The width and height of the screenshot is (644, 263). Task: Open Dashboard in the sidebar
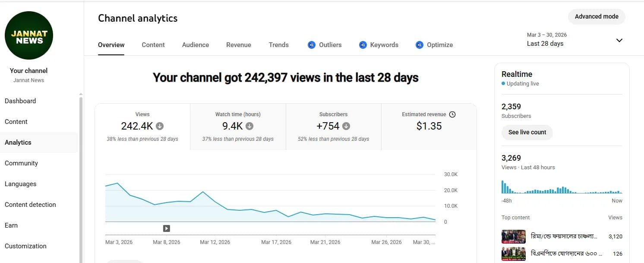tap(20, 101)
